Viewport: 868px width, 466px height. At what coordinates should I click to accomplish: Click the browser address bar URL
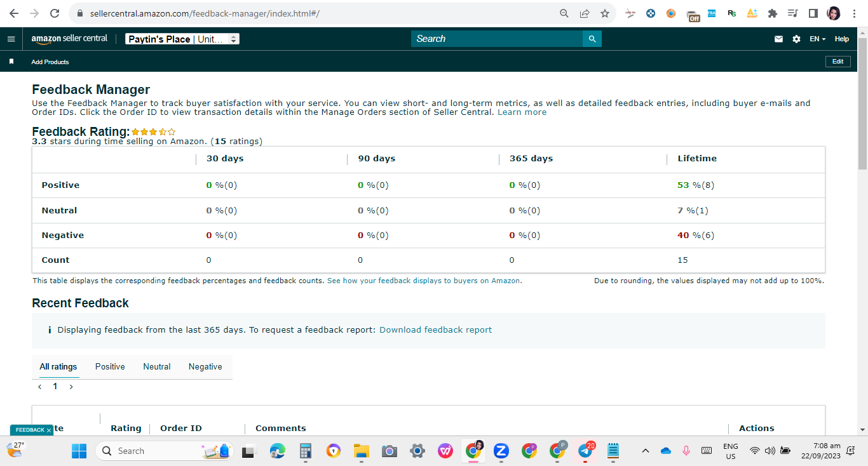[203, 13]
